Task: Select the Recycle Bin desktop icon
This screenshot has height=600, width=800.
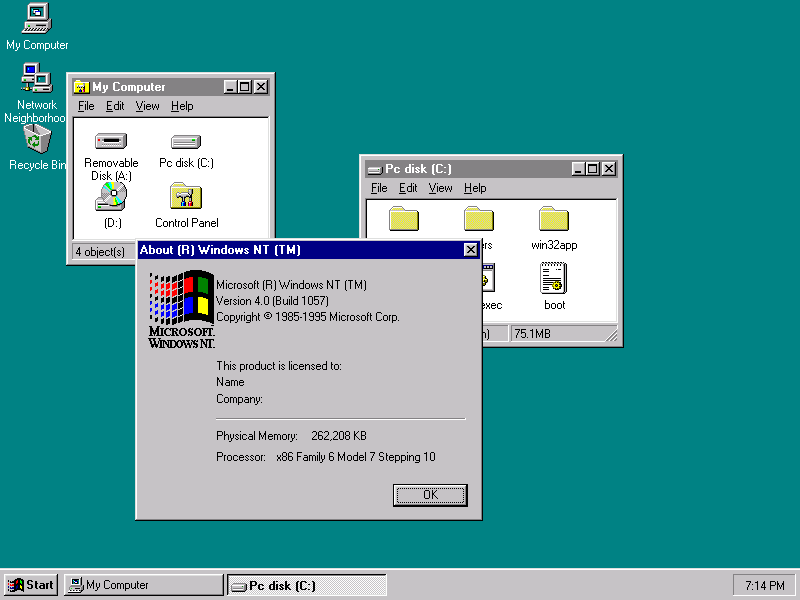Action: click(x=37, y=148)
